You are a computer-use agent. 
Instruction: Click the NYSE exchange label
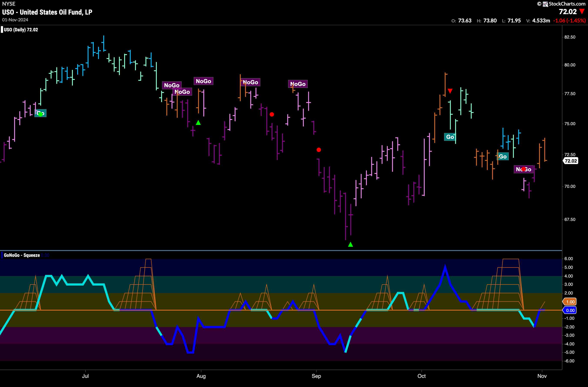(9, 4)
